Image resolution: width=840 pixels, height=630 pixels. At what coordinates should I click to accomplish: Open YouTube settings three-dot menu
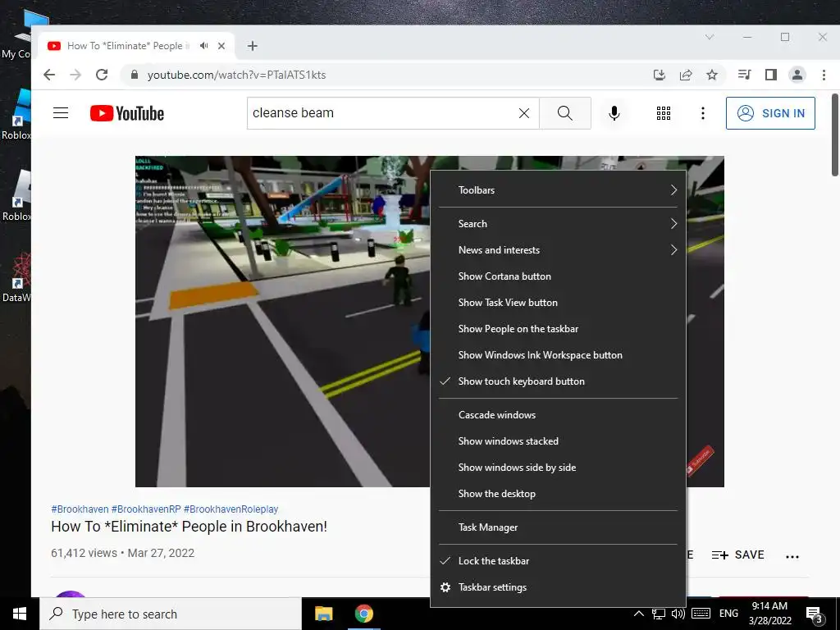(703, 113)
